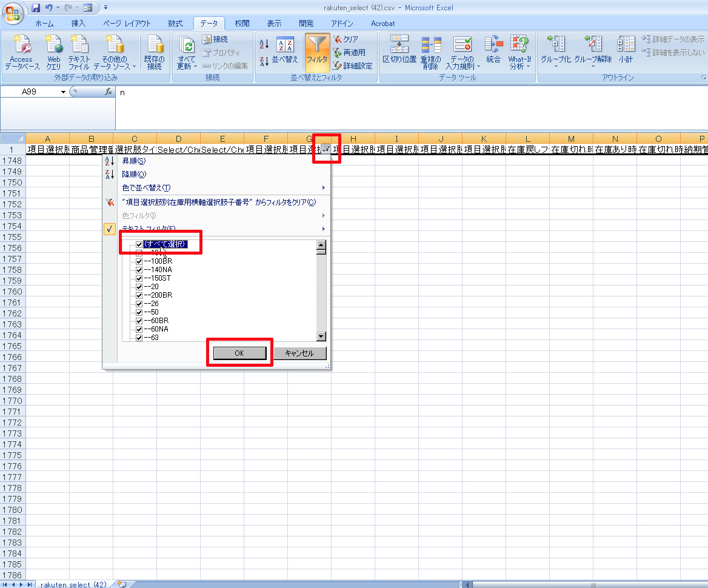Run 重複の削除 to remove duplicates
Viewport: 708px width, 588px height.
431,52
